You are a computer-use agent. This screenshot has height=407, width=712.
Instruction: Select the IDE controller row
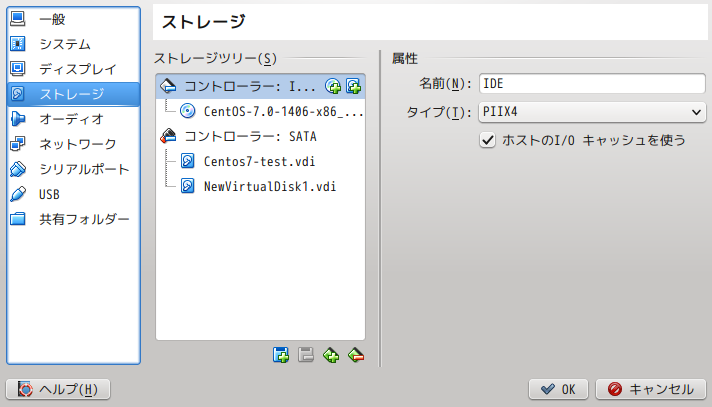click(x=260, y=86)
